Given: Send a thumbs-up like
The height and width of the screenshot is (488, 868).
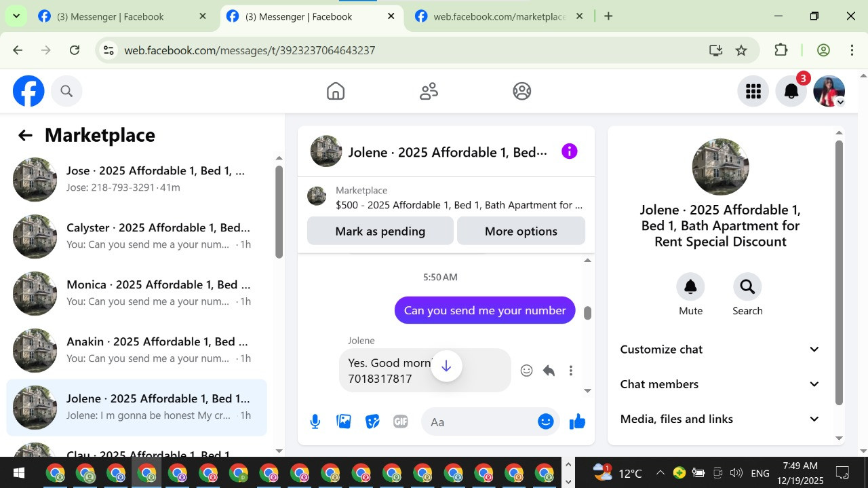Looking at the screenshot, I should pos(577,422).
